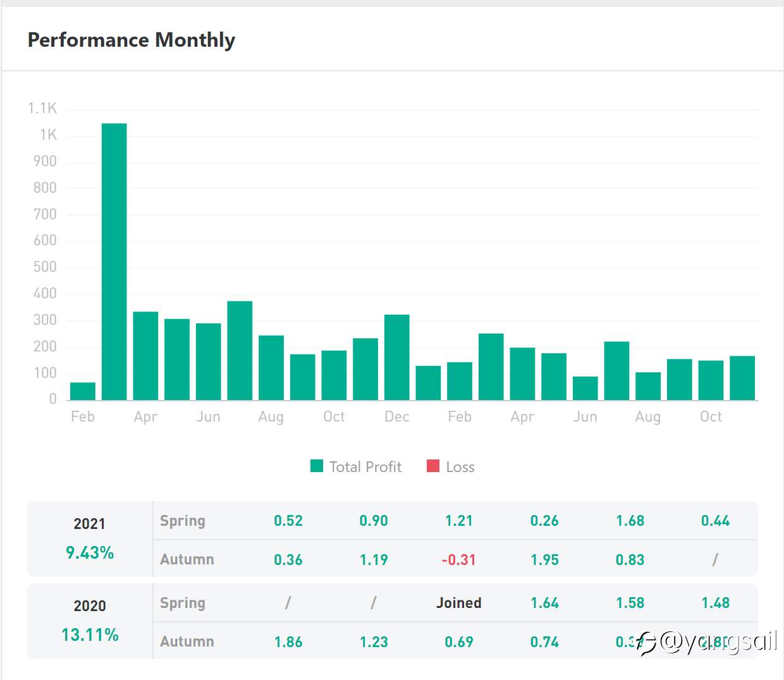Toggle the Loss legend label
This screenshot has height=680, width=784.
(460, 467)
